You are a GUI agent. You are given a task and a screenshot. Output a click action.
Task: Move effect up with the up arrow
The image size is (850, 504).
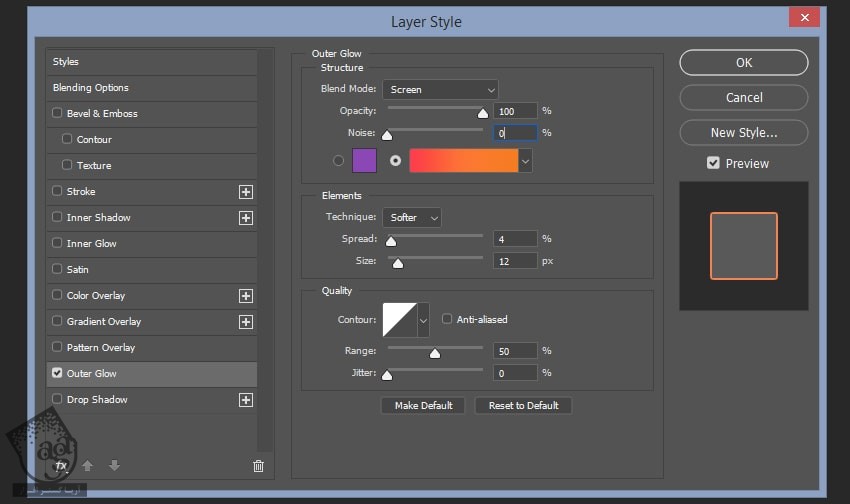pos(88,465)
